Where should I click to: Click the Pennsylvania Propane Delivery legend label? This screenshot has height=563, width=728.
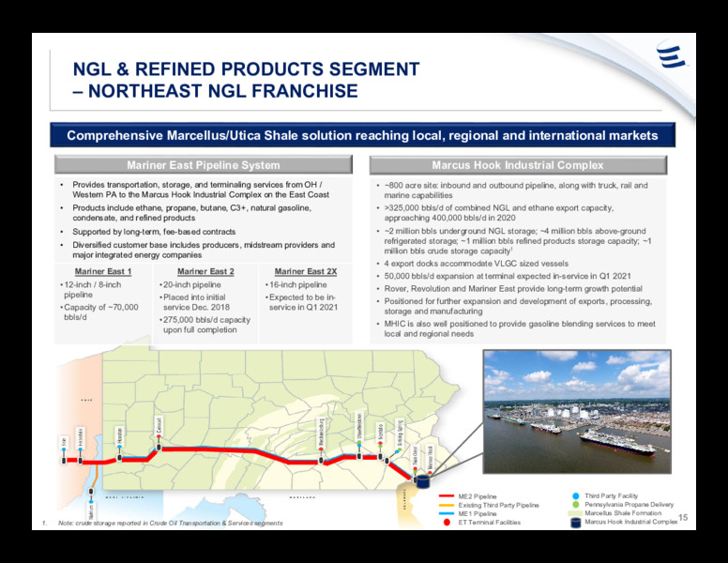[629, 505]
